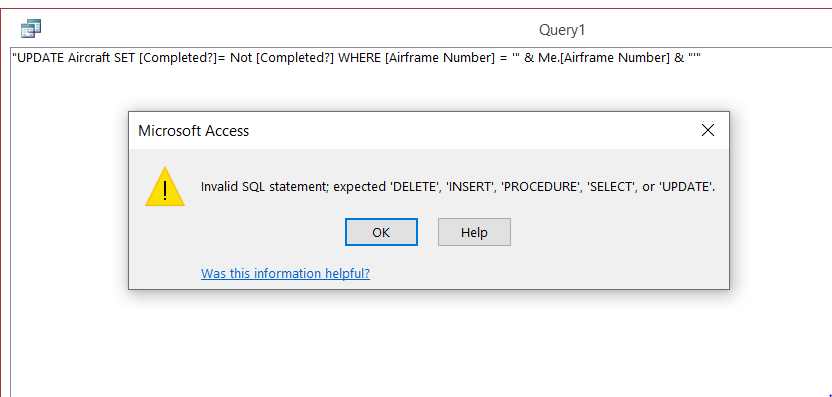Confirm the error with the OK button
This screenshot has width=832, height=397.
(381, 232)
